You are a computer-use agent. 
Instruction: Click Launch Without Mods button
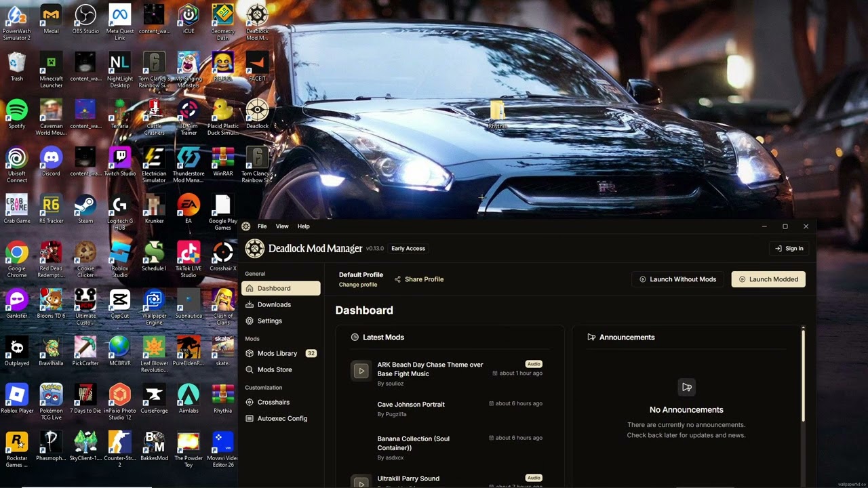tap(677, 279)
